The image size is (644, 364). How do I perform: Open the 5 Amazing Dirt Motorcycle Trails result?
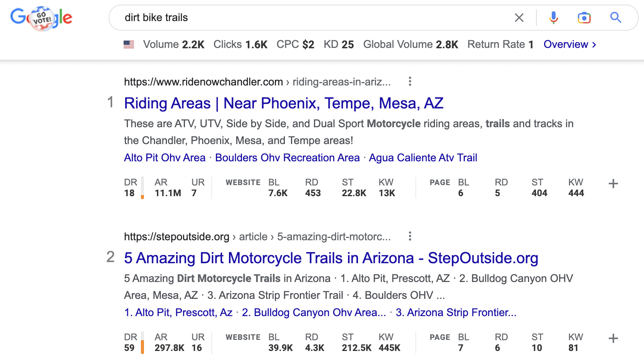point(331,258)
